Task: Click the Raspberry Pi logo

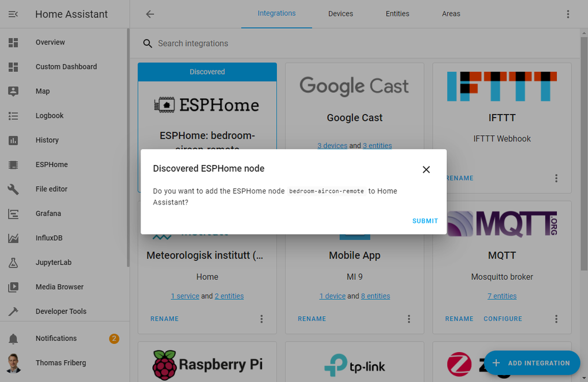Action: click(x=208, y=364)
